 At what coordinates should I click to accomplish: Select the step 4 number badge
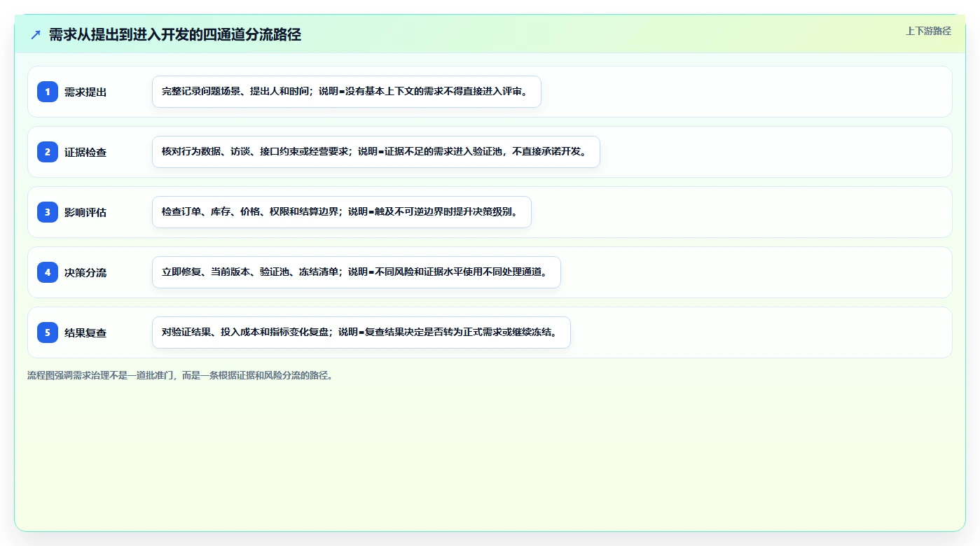(x=48, y=272)
